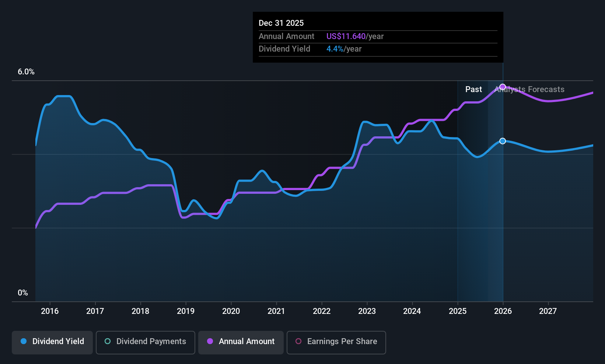Toggle the Dividend Yield series off

click(x=52, y=342)
